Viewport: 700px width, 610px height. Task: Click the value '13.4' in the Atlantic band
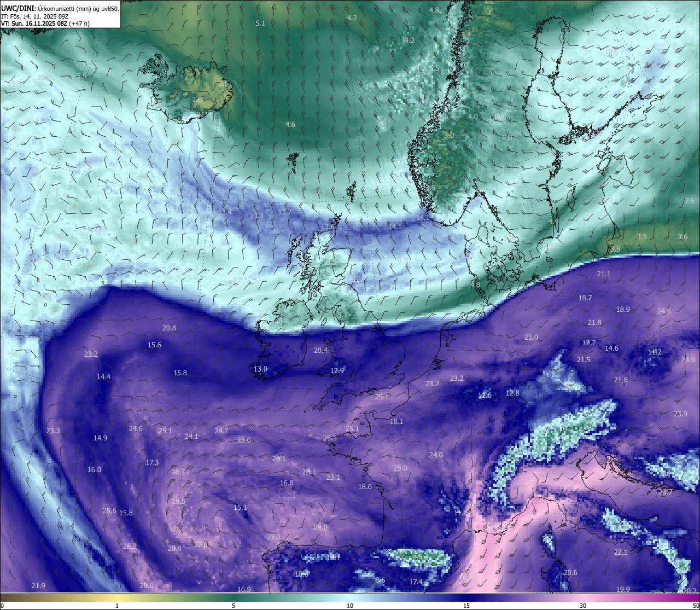[x=225, y=212]
